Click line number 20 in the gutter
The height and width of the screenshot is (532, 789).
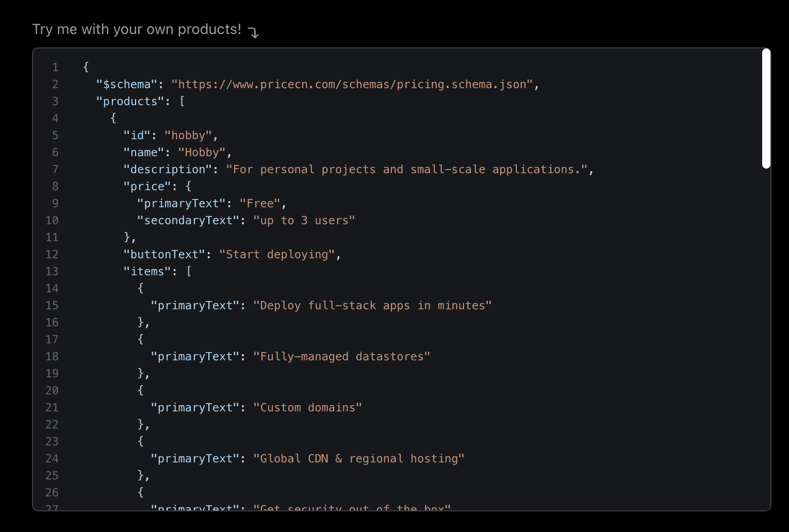[52, 391]
